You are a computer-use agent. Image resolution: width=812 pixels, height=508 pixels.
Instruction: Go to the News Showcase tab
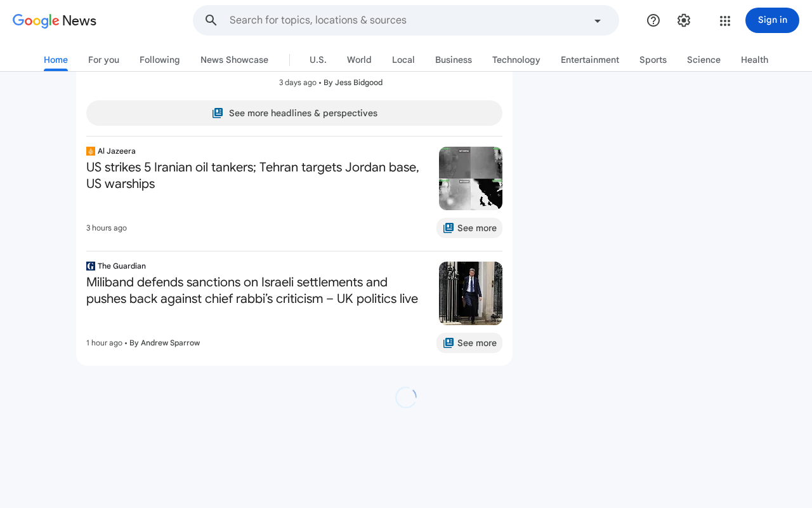234,60
